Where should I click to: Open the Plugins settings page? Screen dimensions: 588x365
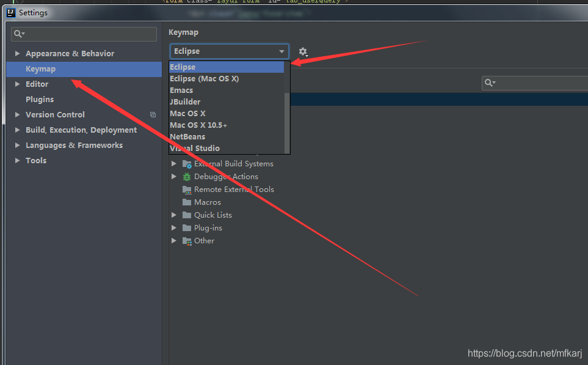(x=40, y=100)
